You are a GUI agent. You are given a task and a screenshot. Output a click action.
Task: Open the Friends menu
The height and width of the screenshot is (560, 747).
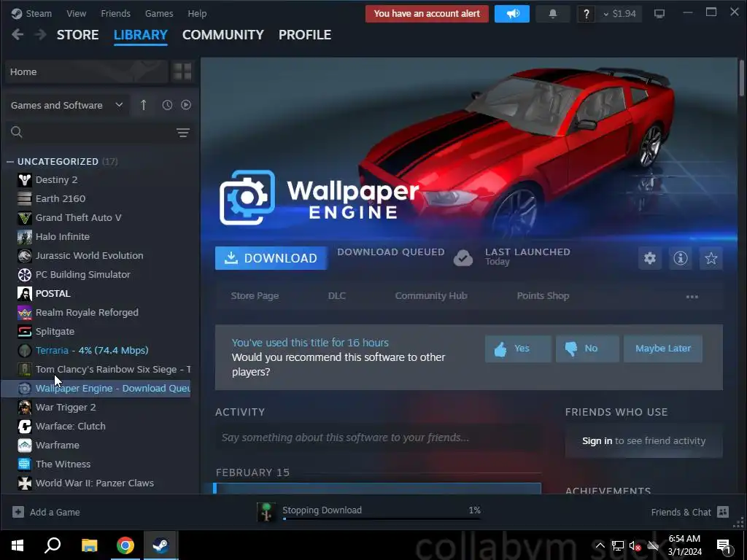(x=115, y=13)
